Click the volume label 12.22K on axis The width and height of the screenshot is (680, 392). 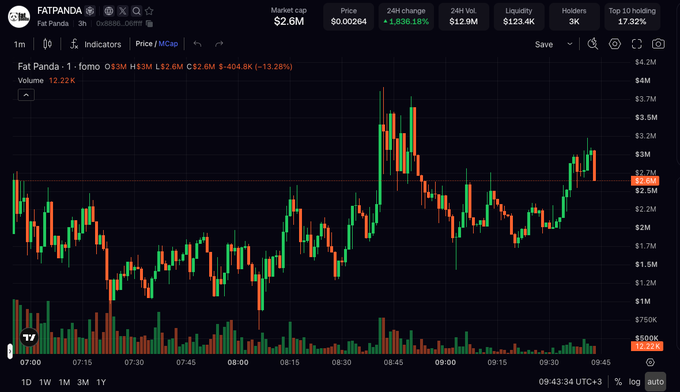(x=646, y=346)
